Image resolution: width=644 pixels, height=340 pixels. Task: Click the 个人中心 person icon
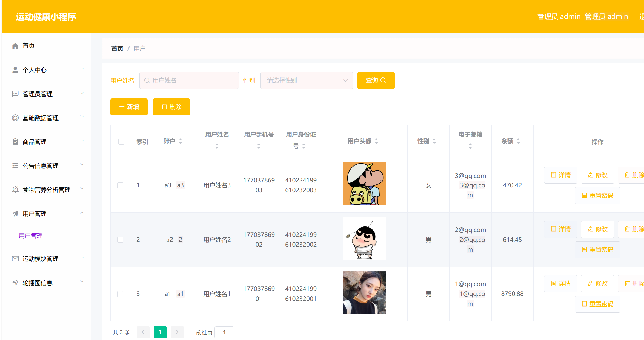point(15,70)
